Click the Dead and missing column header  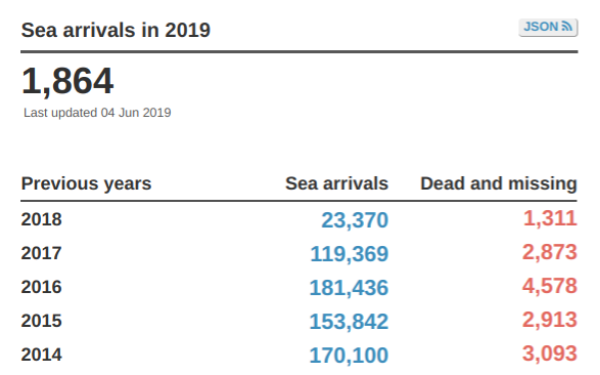[499, 184]
